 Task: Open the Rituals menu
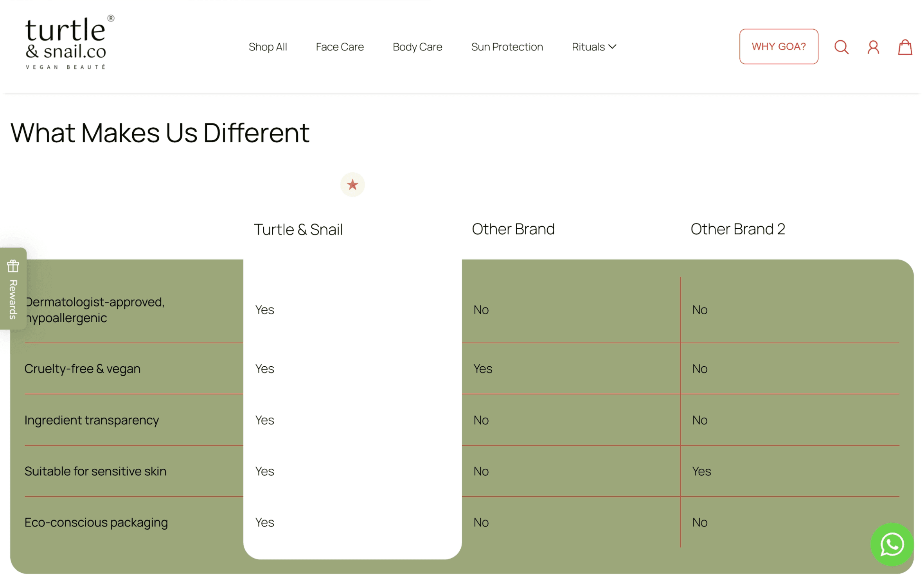(x=588, y=47)
